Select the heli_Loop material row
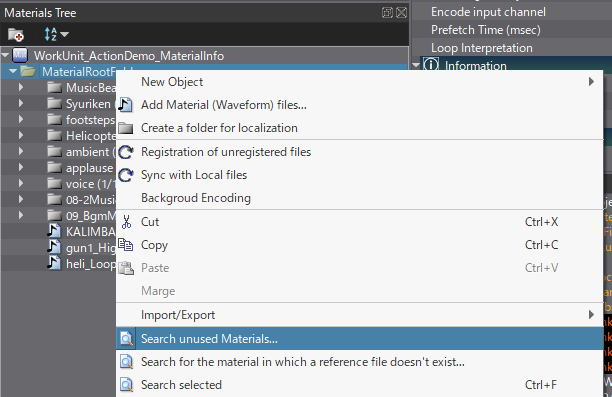 tap(59, 263)
